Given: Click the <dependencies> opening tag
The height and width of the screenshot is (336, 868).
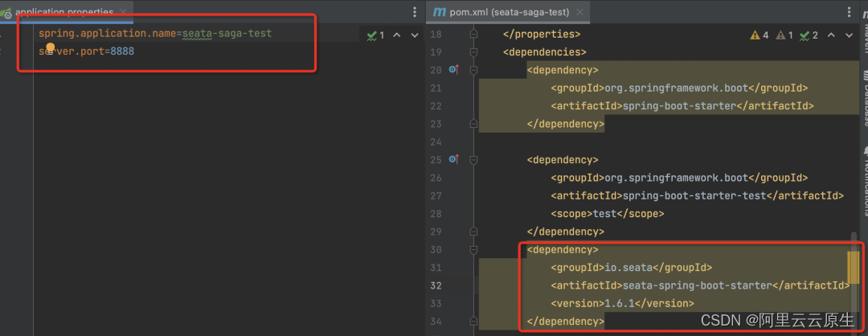Looking at the screenshot, I should click(544, 52).
